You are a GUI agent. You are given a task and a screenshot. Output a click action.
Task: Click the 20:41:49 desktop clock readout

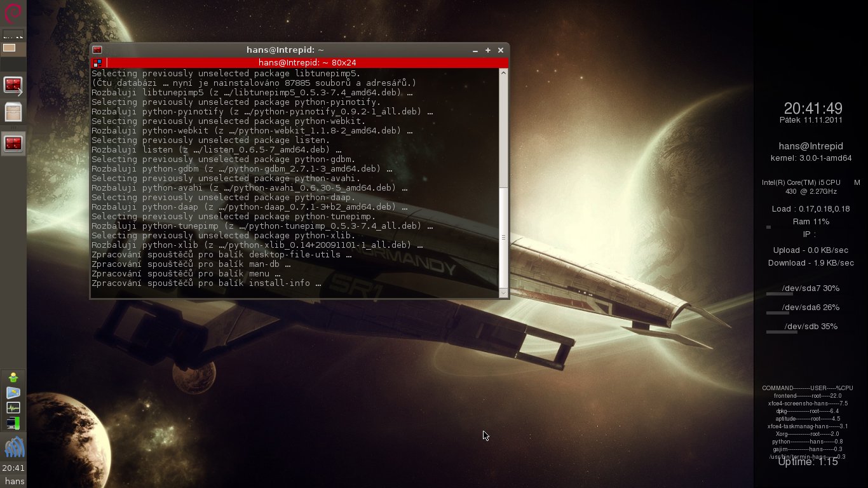click(813, 109)
